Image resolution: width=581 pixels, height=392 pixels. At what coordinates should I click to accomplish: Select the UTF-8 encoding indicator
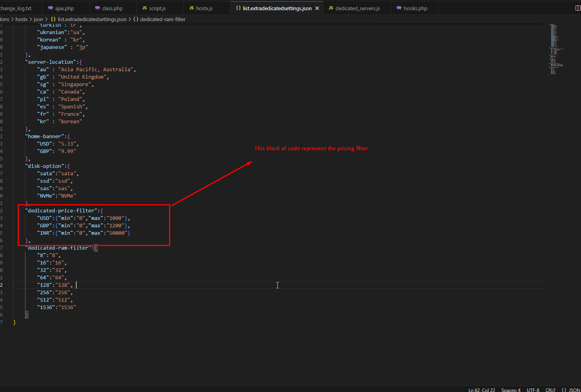pyautogui.click(x=532, y=390)
